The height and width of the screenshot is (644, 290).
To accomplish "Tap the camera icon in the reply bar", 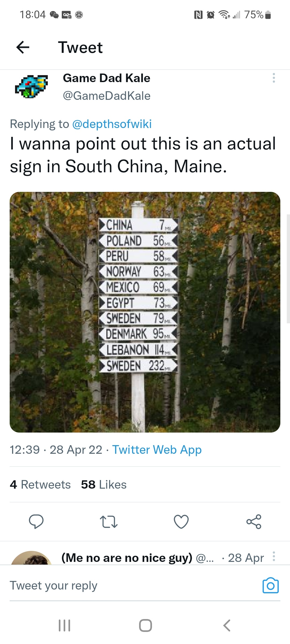I will (x=270, y=586).
